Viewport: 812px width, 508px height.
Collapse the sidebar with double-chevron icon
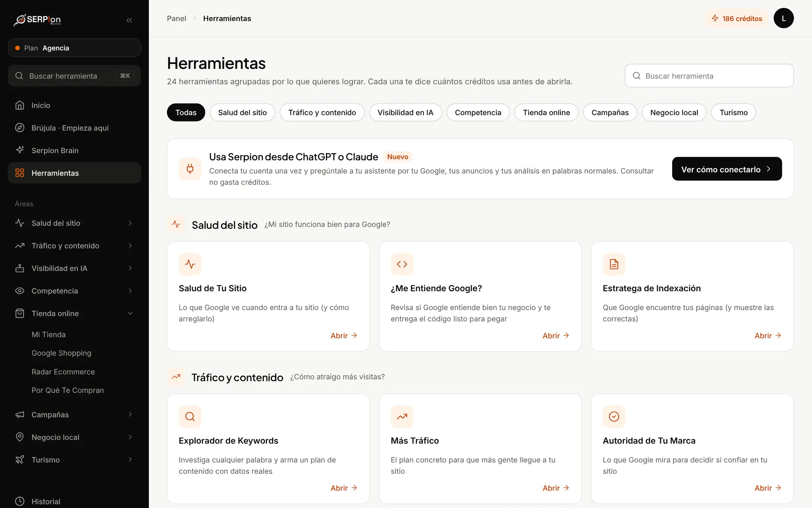point(129,20)
